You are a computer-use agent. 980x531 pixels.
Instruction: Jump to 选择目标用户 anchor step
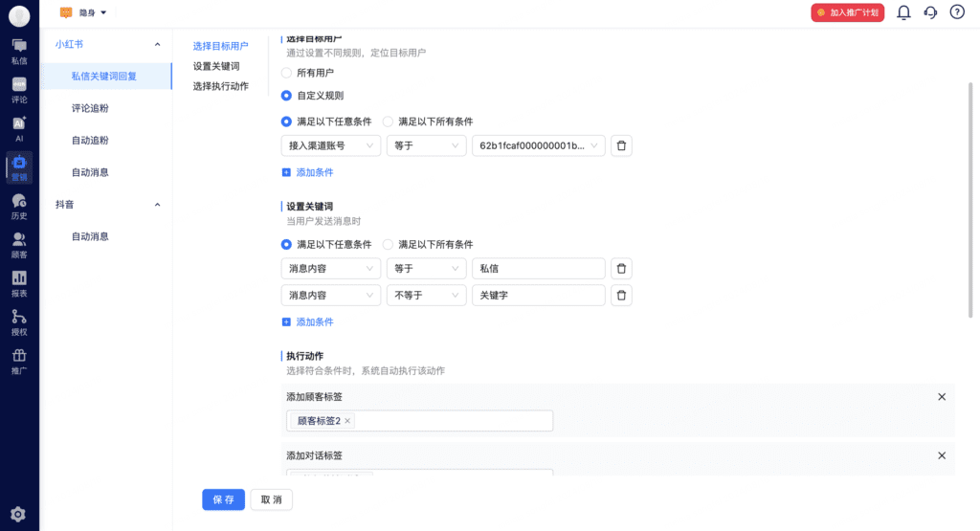[x=221, y=46]
